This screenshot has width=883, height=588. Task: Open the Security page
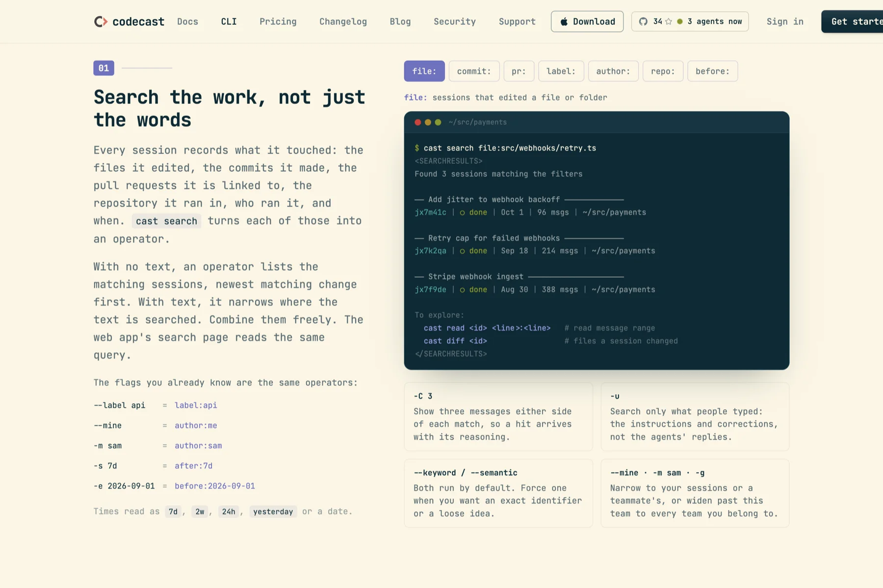tap(455, 22)
